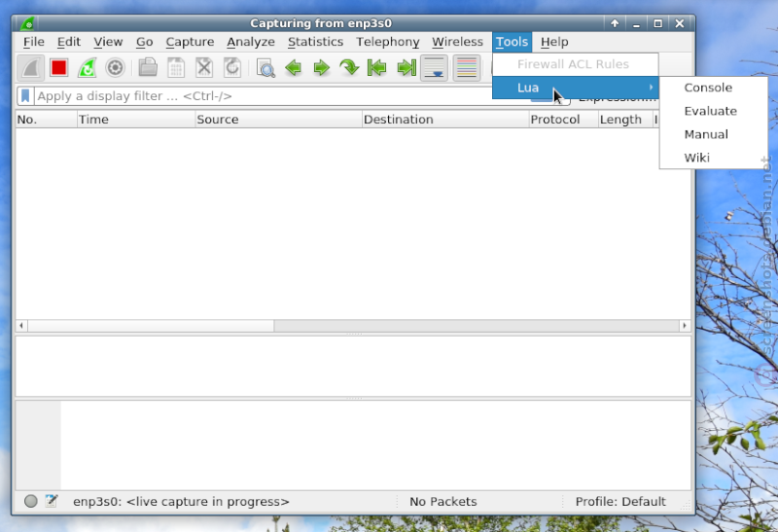Click the packet list scroll right arrow

(685, 326)
